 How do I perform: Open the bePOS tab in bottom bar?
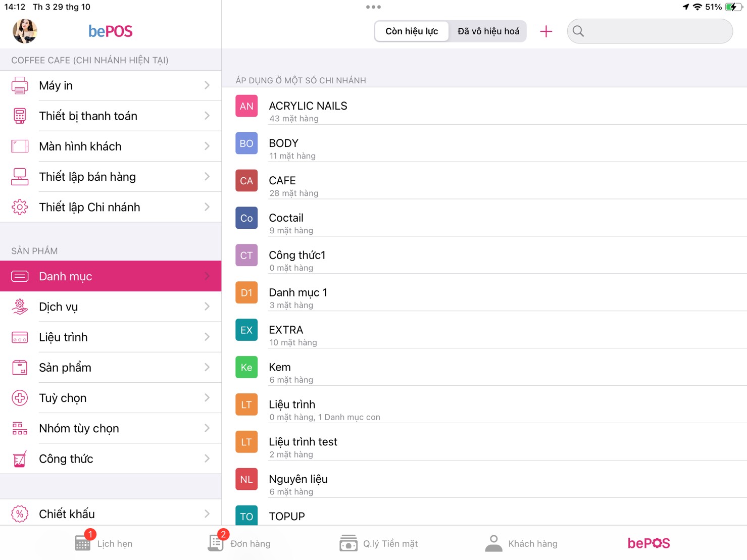[x=649, y=543]
